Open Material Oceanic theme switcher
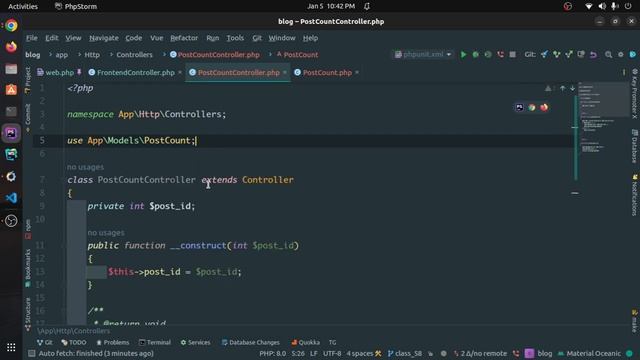The width and height of the screenshot is (640, 360). click(589, 353)
